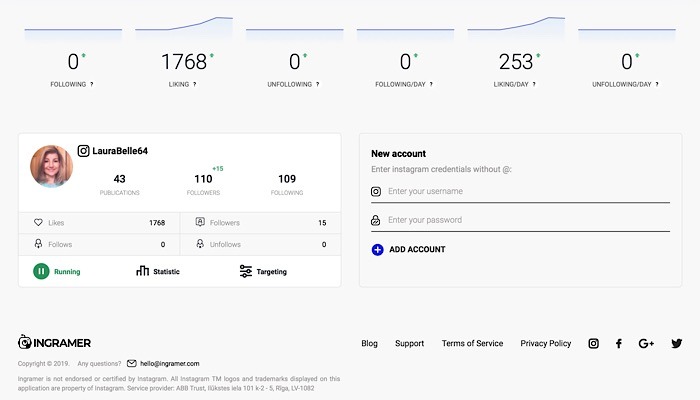Click ADD ACCOUNT button label

coord(417,250)
